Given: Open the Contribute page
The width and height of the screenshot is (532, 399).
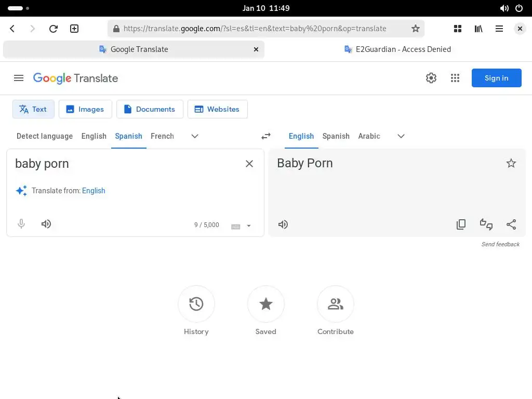Looking at the screenshot, I should click(336, 304).
